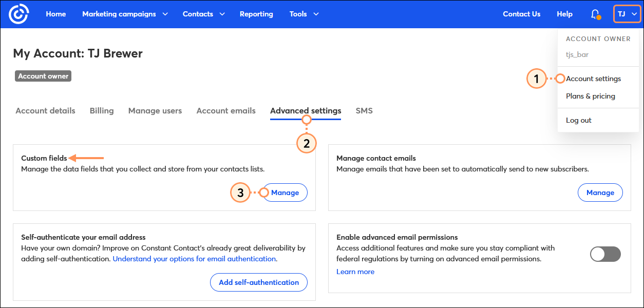Screen dimensions: 644x308
Task: Click the Add self-authentication button
Action: (259, 282)
